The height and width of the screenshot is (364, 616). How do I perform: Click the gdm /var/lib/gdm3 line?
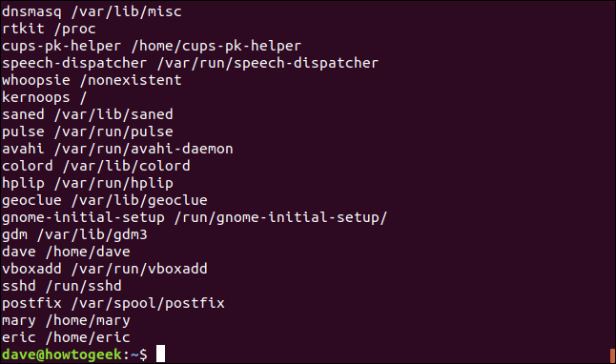click(x=74, y=234)
